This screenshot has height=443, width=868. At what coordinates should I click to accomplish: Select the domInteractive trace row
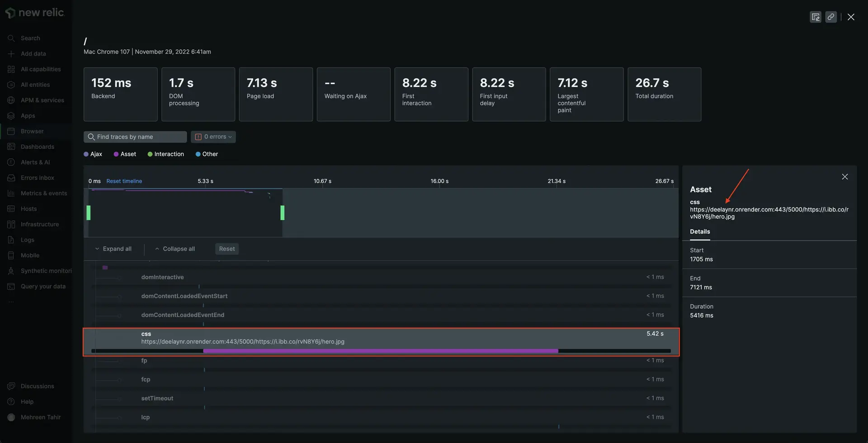click(x=381, y=279)
